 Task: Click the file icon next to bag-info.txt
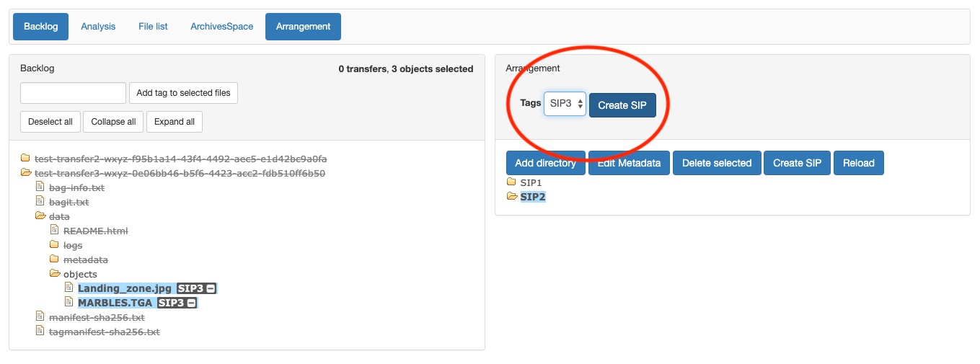[40, 187]
